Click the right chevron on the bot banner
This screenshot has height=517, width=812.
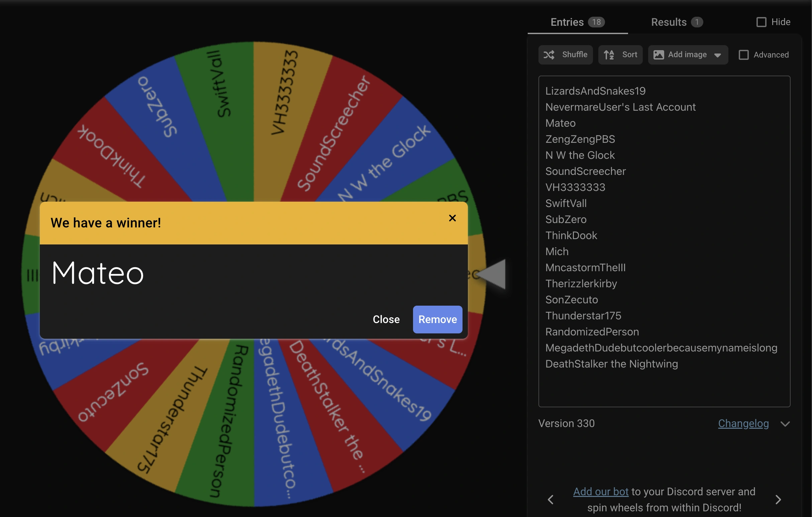click(779, 500)
